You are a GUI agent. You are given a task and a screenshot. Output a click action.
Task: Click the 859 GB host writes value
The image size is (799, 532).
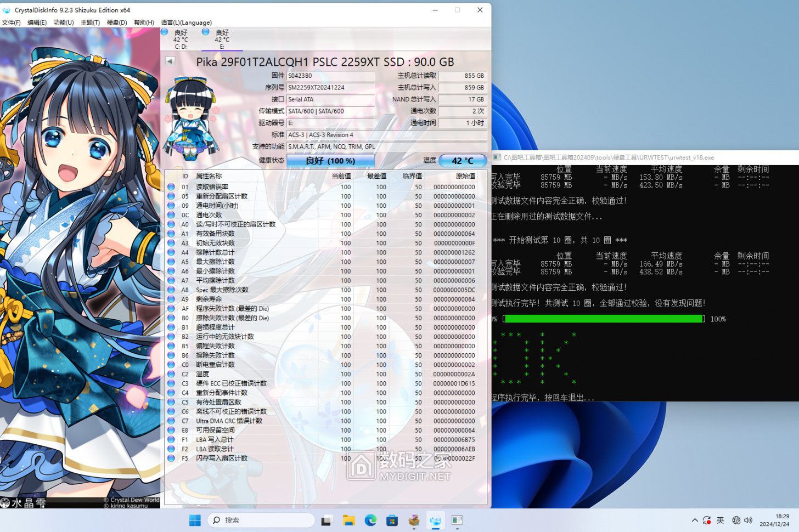click(x=462, y=88)
